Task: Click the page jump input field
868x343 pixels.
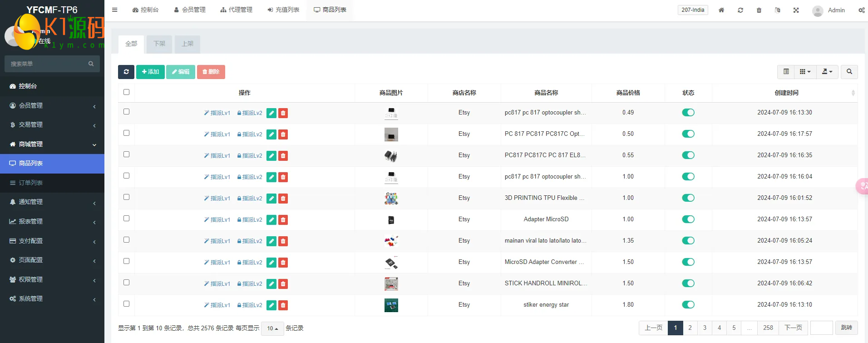Action: point(821,328)
